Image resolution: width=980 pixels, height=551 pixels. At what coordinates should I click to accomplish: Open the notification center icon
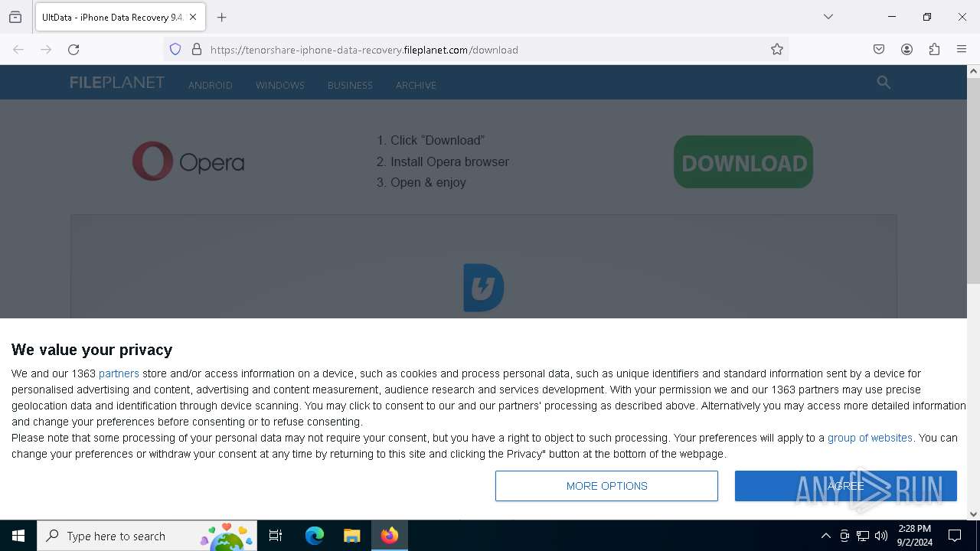(x=955, y=536)
